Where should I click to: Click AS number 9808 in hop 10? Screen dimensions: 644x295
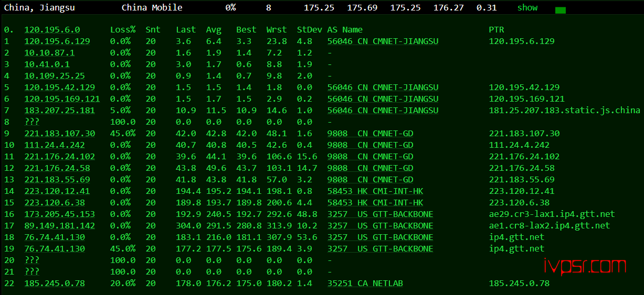tap(337, 145)
